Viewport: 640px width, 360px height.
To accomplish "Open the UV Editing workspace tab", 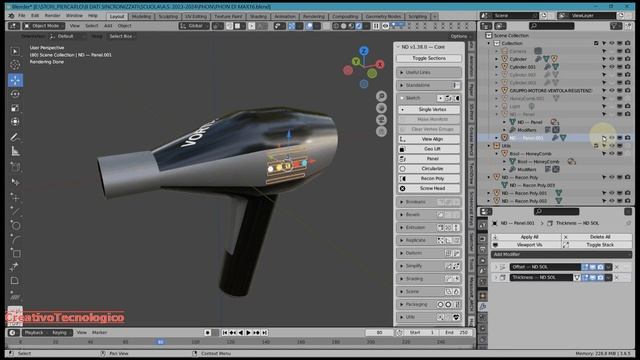I will (196, 16).
